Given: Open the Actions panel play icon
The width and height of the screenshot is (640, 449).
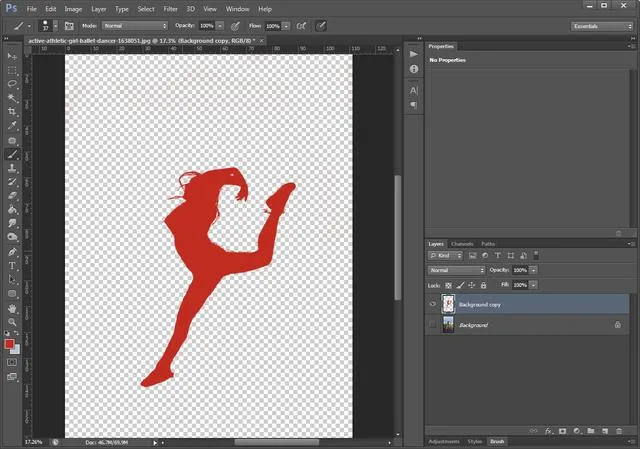Looking at the screenshot, I should [413, 54].
